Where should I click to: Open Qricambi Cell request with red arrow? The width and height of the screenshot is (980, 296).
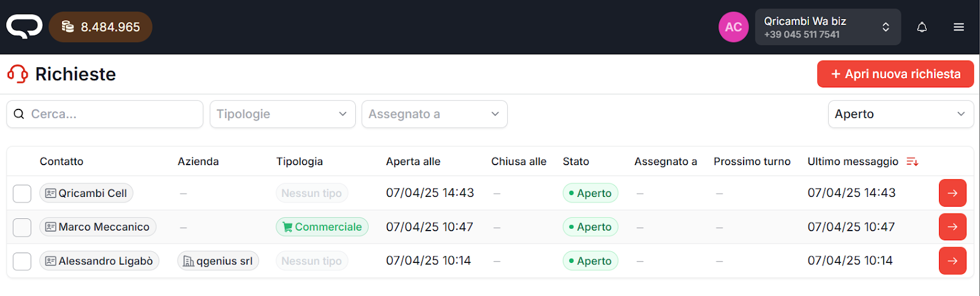pyautogui.click(x=952, y=193)
